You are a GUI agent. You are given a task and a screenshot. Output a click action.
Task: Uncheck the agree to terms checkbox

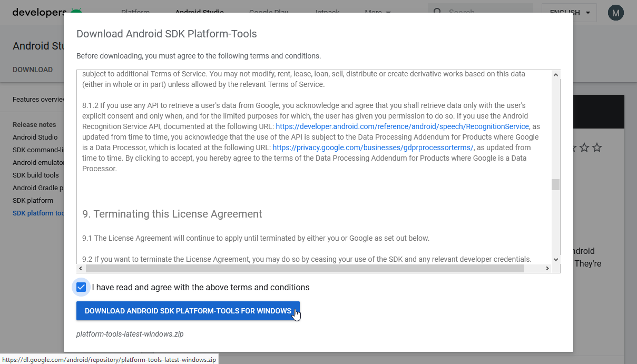pyautogui.click(x=81, y=287)
